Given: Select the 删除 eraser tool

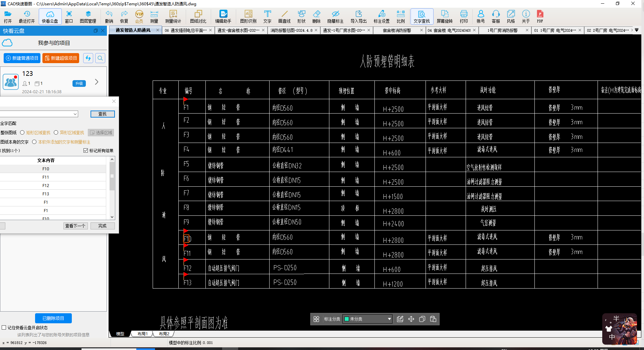Looking at the screenshot, I should [316, 16].
